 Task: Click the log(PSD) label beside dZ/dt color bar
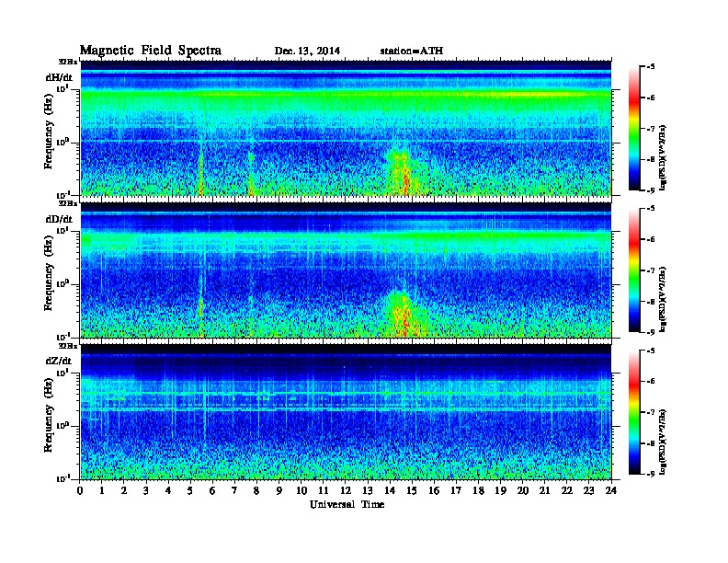coord(664,442)
